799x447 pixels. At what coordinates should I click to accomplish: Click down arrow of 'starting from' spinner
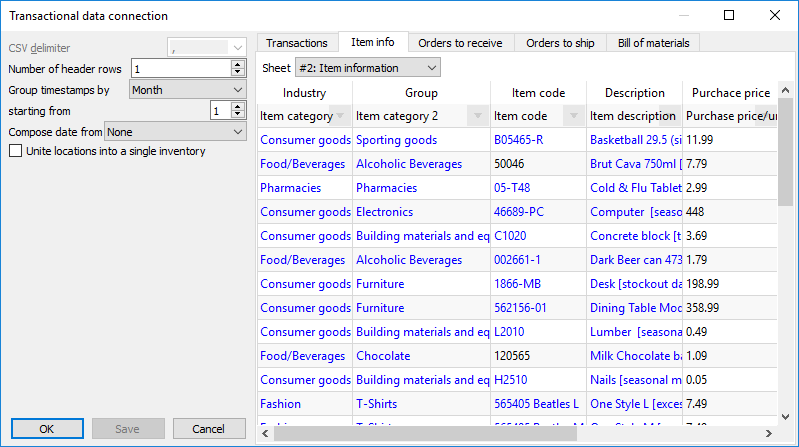pyautogui.click(x=237, y=115)
